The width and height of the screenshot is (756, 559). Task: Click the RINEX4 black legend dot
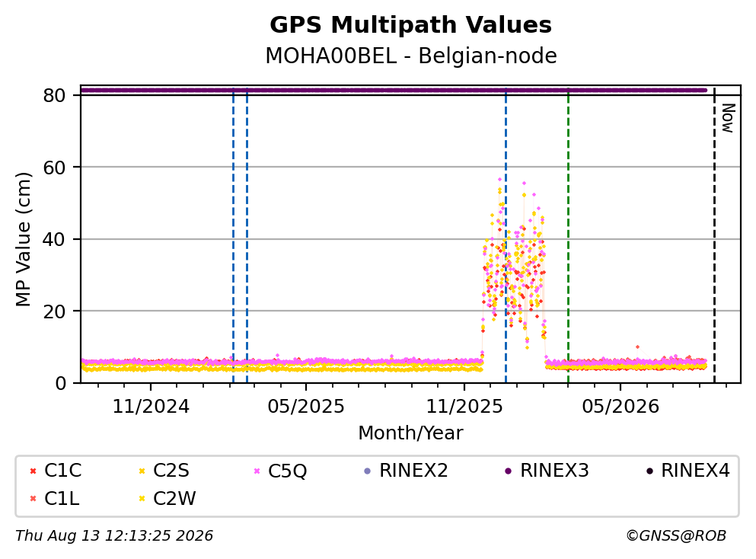pos(649,471)
